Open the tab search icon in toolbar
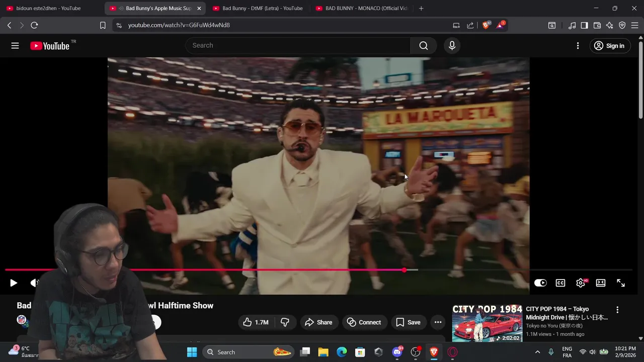This screenshot has width=644, height=362. pos(552,25)
